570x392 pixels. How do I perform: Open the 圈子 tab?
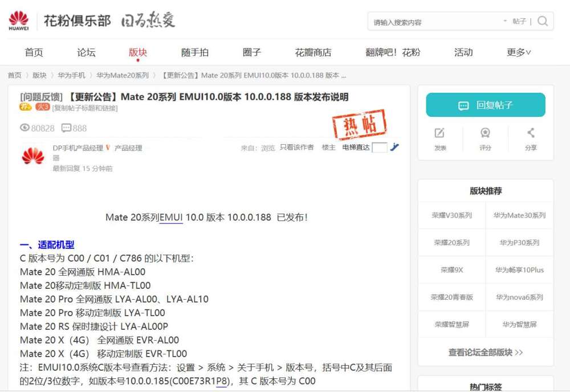tap(251, 52)
